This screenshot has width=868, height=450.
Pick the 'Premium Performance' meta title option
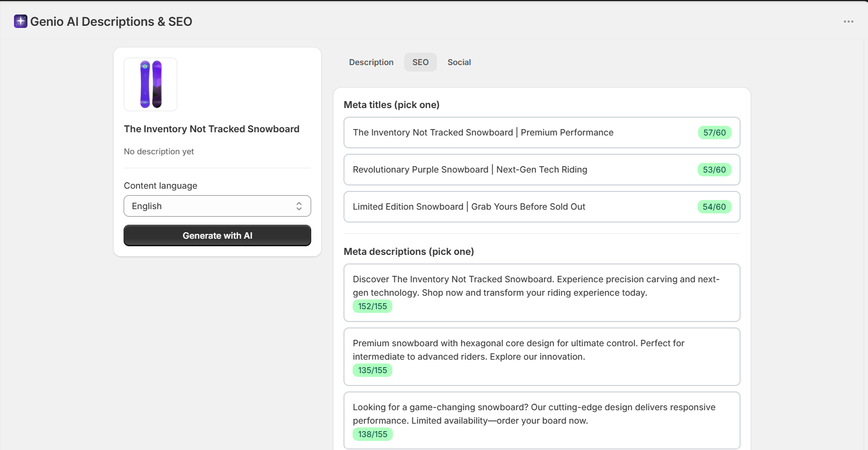coord(542,132)
